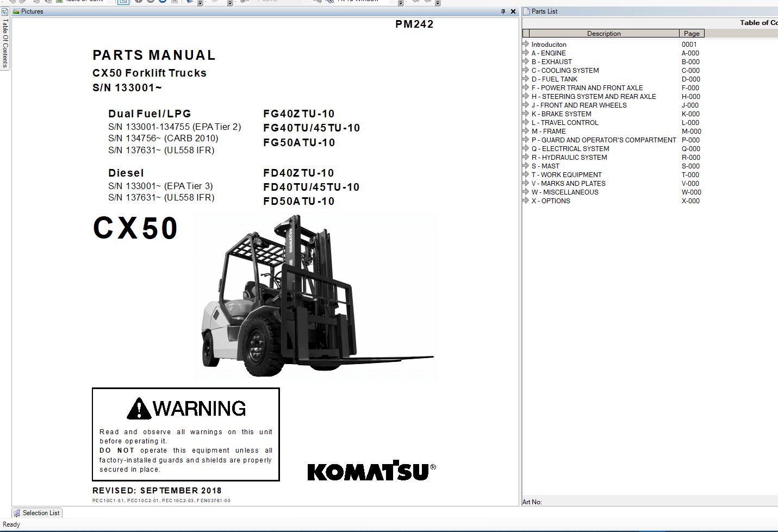Click the Pictures panel title icon
The height and width of the screenshot is (532, 778).
coord(16,11)
